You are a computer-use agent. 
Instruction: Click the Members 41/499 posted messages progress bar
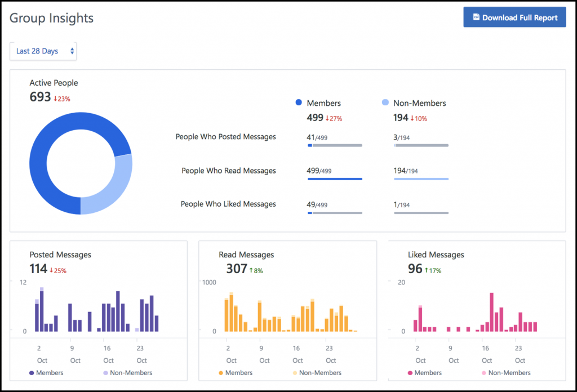pos(335,145)
